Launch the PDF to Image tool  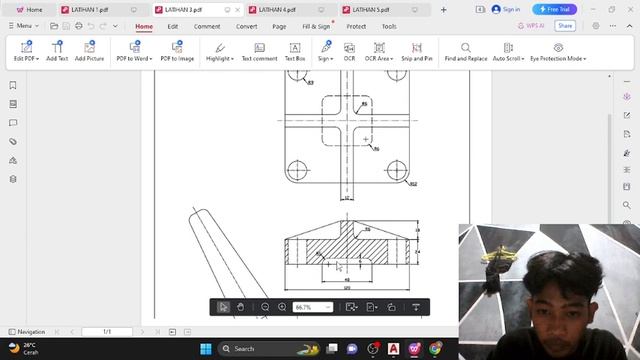coord(177,51)
